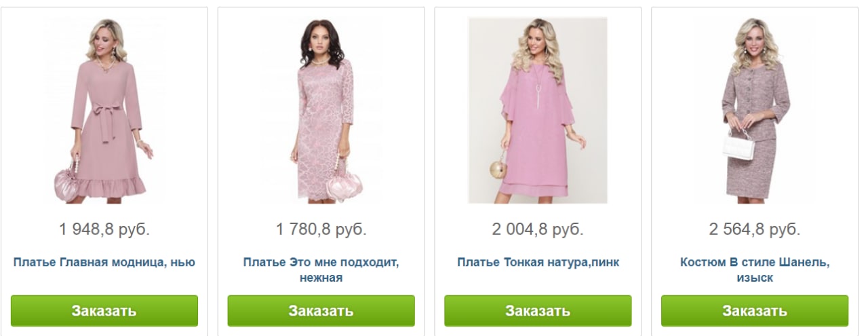The image size is (868, 336).
Task: Click the 1 780,8 руб. price label
Action: pyautogui.click(x=321, y=229)
